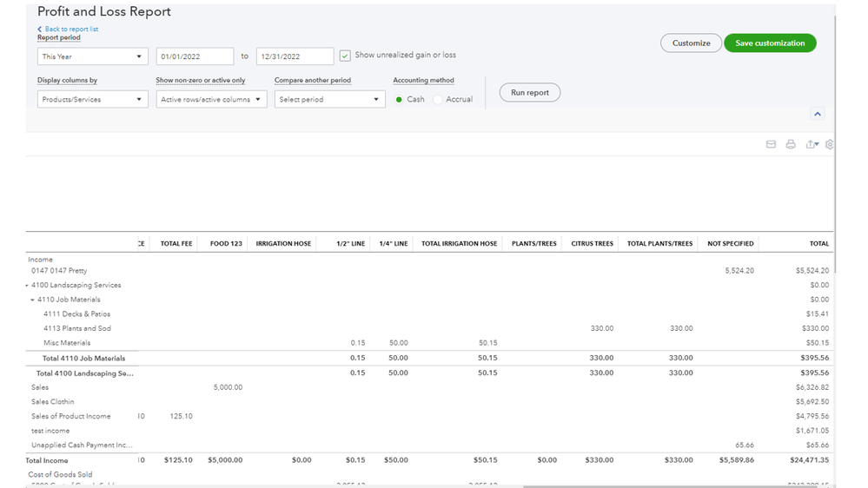The width and height of the screenshot is (868, 488).
Task: Collapse the 4110 Job Materials row
Action: 32,300
